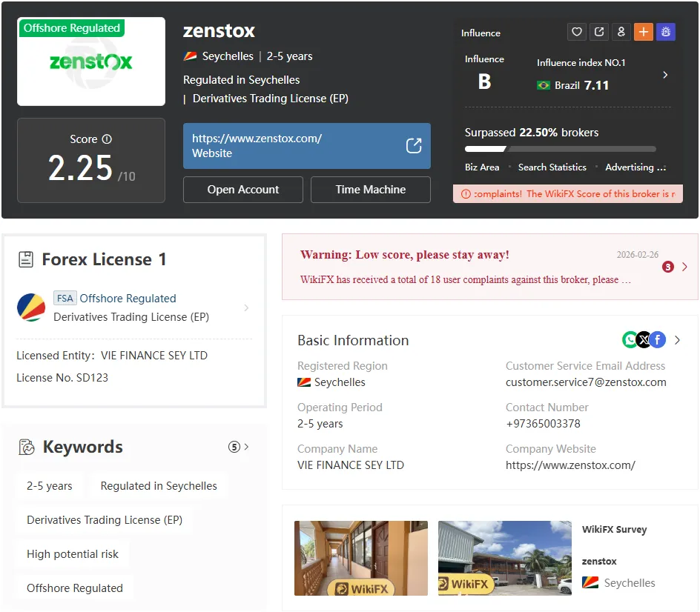700x612 pixels.
Task: Click 'Warning: Low score, please stay away!' heading
Action: click(x=404, y=255)
